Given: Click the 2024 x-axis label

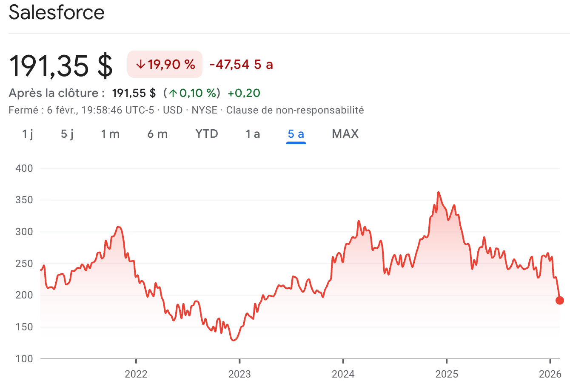Looking at the screenshot, I should coord(343,374).
